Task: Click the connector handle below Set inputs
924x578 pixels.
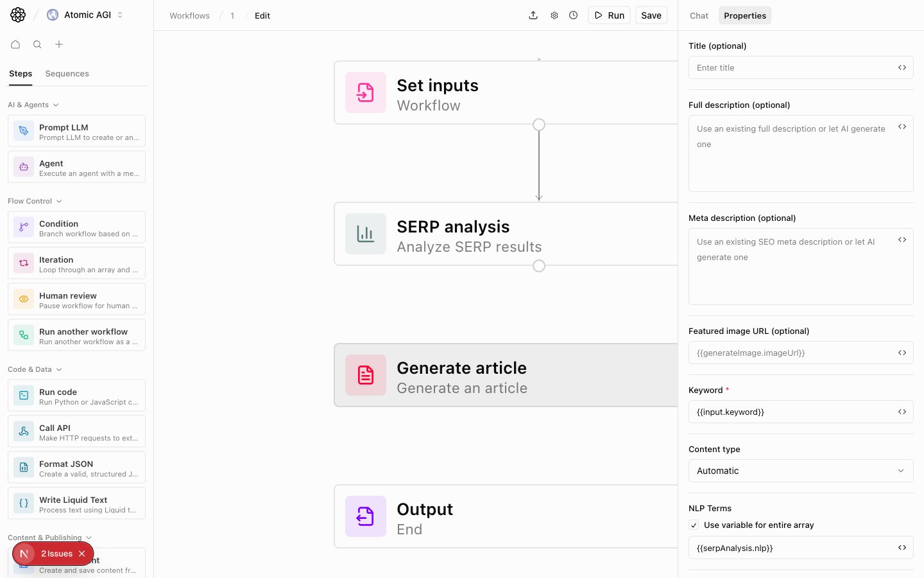Action: coord(539,125)
